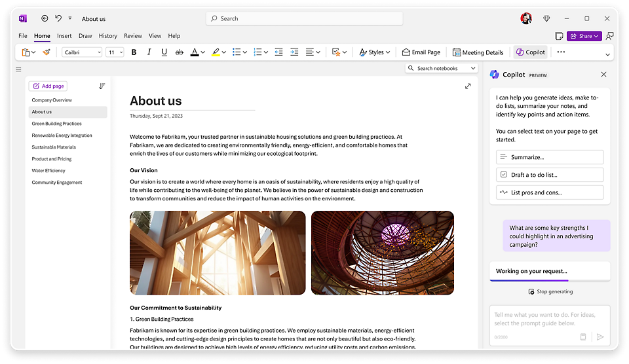Open the Company Overview page
Image resolution: width=629 pixels, height=364 pixels.
tap(52, 100)
